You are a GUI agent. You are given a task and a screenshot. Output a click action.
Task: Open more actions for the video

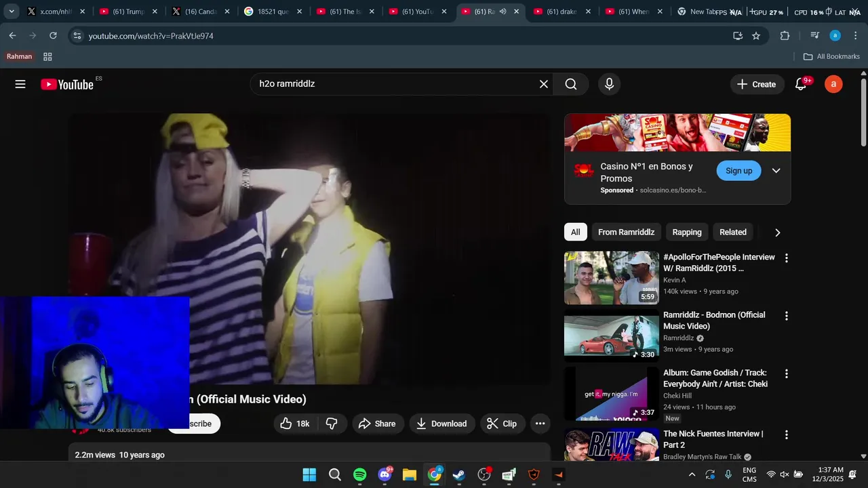540,424
